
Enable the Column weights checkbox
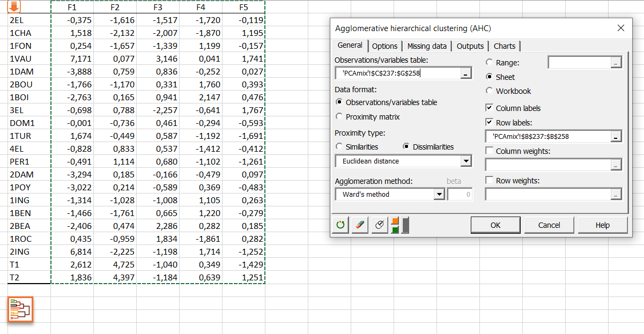[x=489, y=151]
